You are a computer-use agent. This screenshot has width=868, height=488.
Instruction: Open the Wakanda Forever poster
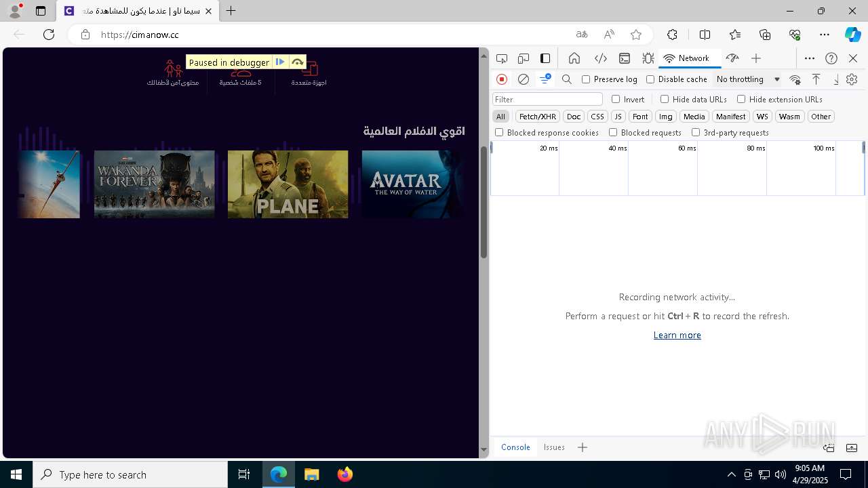pos(154,184)
